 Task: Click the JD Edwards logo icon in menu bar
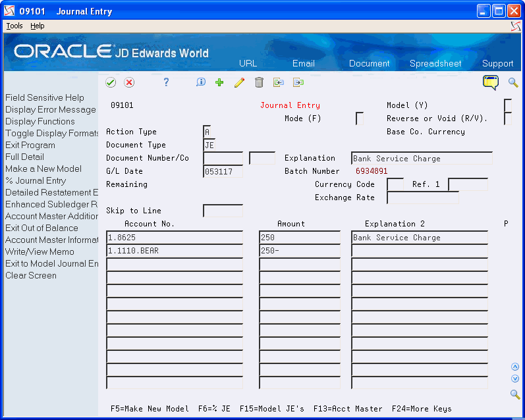coord(516,26)
